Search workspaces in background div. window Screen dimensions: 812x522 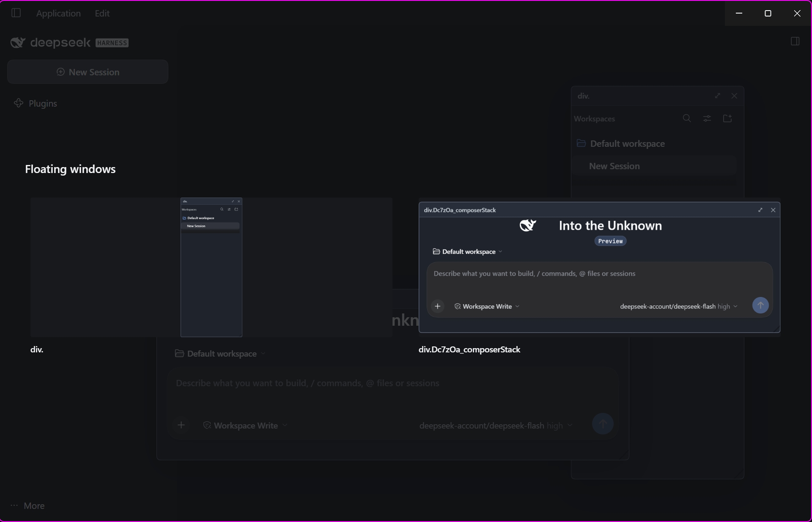click(687, 118)
